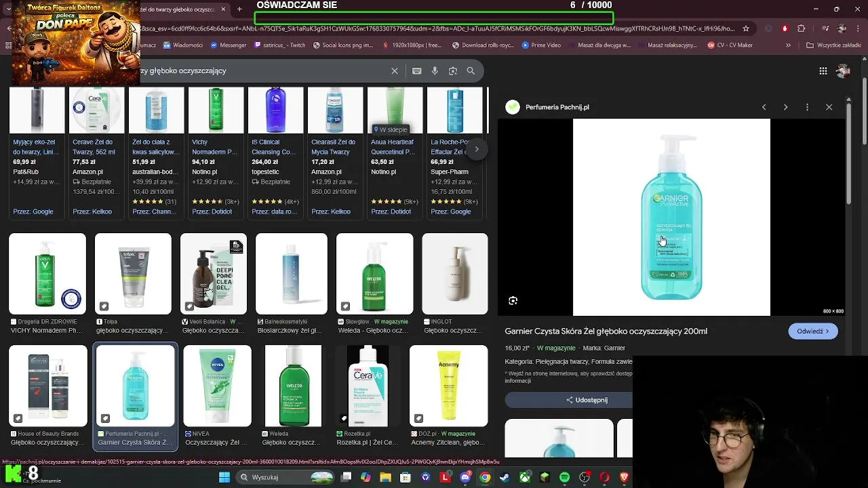Open Xbox app from the taskbar
This screenshot has width=868, height=488.
[525, 477]
